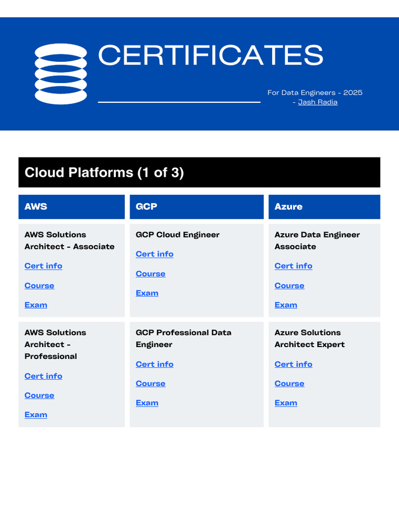The width and height of the screenshot is (399, 532).
Task: Click the 'AWS Solutions Architect - Professional' title
Action: point(55,344)
